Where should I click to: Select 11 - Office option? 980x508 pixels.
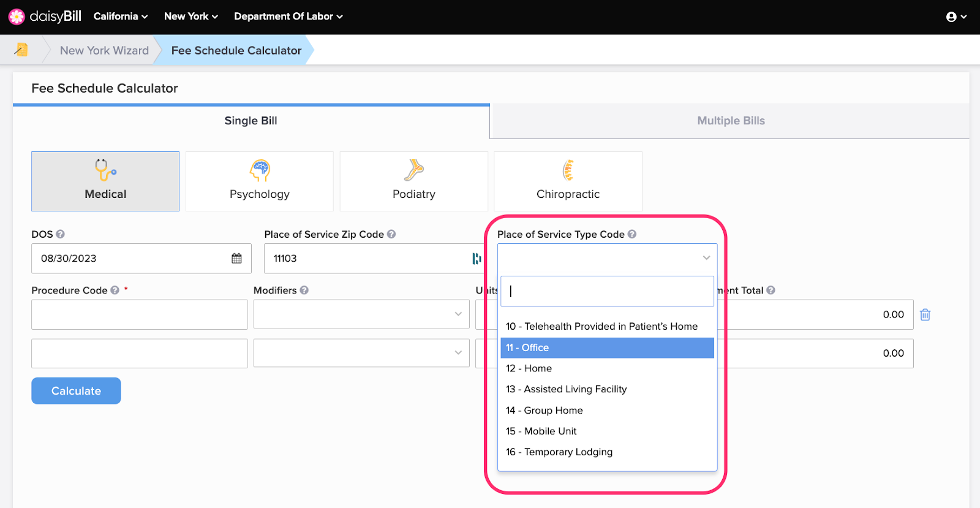point(607,347)
